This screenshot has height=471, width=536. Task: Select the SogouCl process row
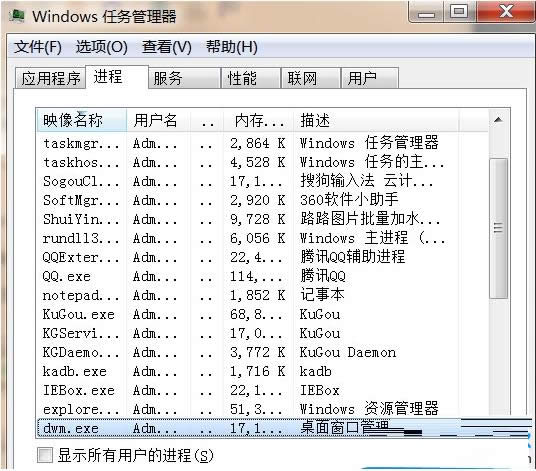(263, 181)
